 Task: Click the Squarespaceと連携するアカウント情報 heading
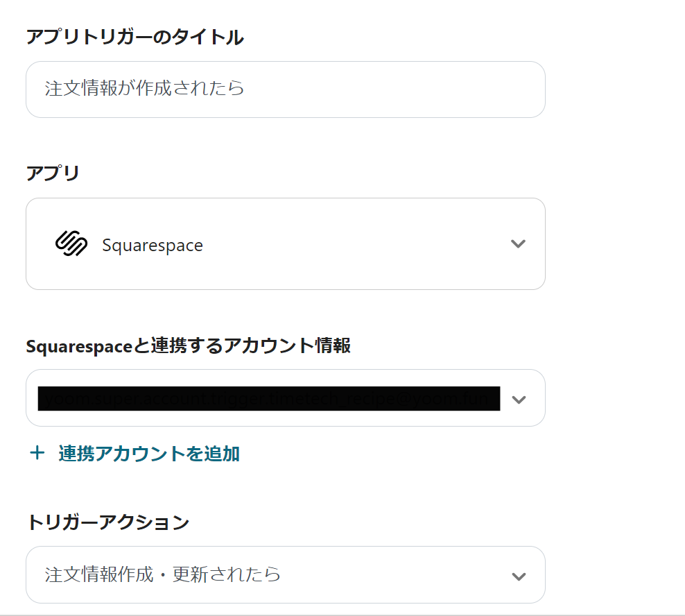[188, 345]
